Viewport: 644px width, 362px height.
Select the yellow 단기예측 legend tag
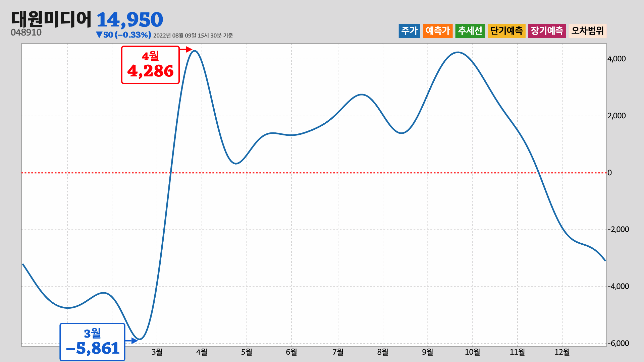pyautogui.click(x=506, y=31)
